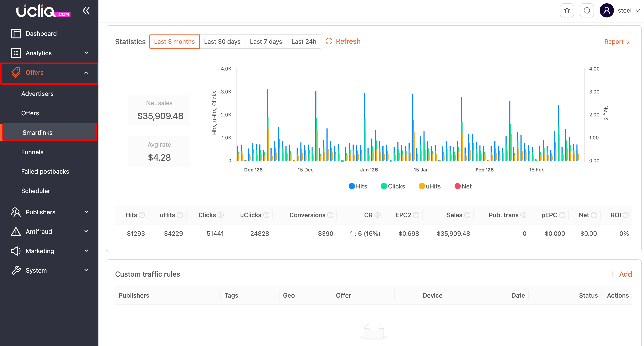Expand the Publishers menu chevron
The width and height of the screenshot is (644, 346).
coord(86,212)
